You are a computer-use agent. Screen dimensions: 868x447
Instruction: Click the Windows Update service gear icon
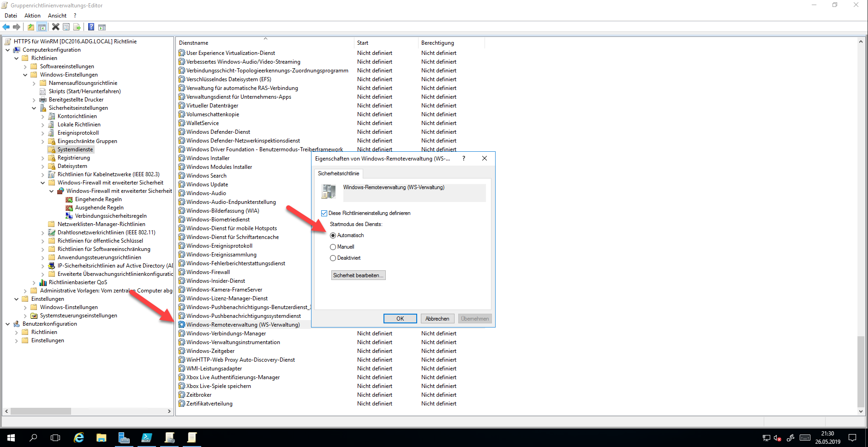pos(182,184)
